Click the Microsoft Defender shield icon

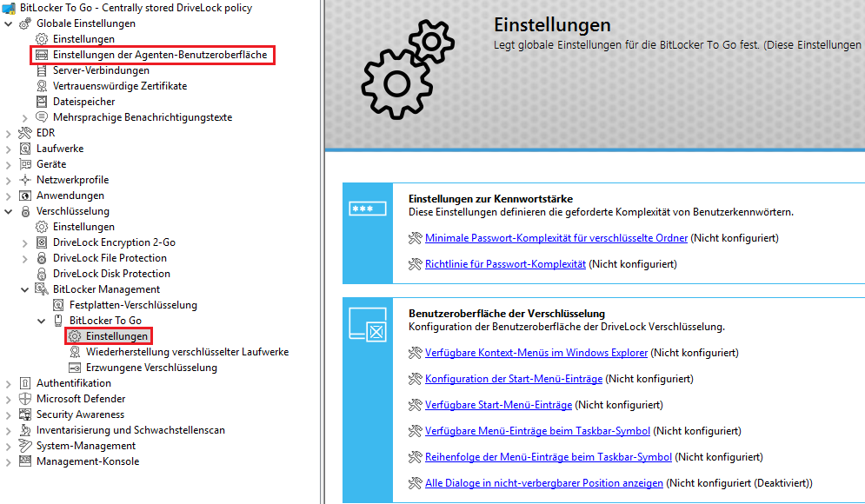click(x=25, y=399)
